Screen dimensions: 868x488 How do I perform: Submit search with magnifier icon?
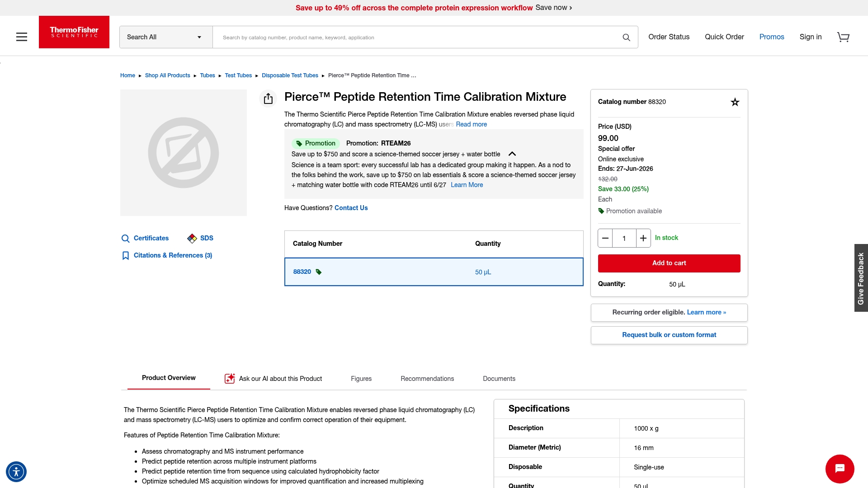pyautogui.click(x=626, y=38)
